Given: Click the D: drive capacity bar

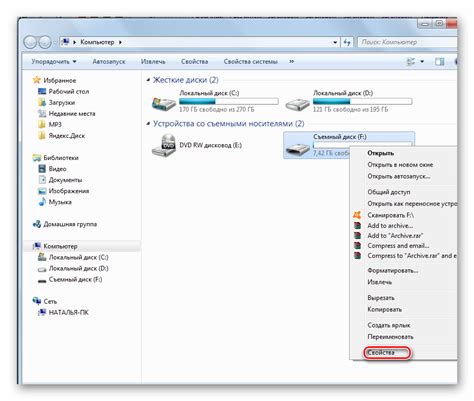Looking at the screenshot, I should [x=363, y=101].
